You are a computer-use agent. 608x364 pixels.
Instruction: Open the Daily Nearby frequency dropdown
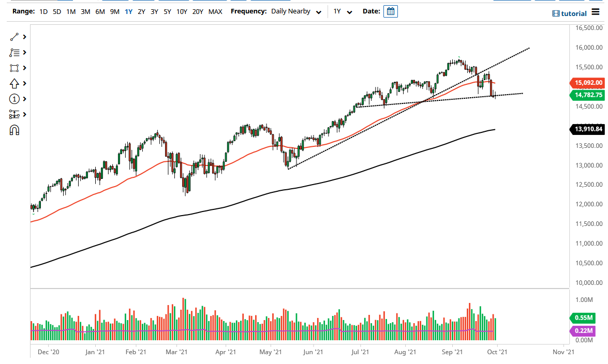coord(296,11)
